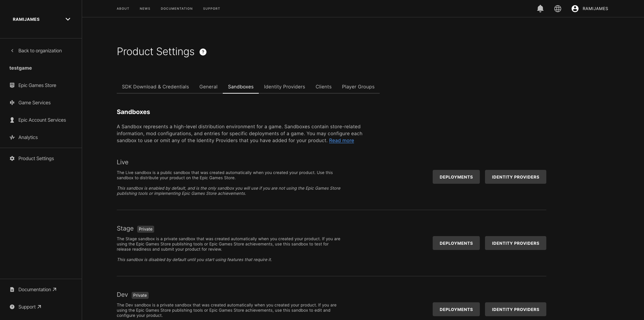Click the Product Settings gear icon

pyautogui.click(x=12, y=158)
